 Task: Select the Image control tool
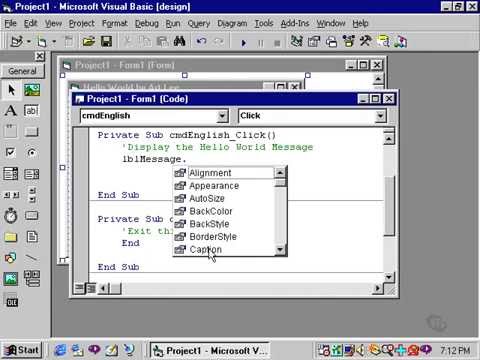click(11, 279)
